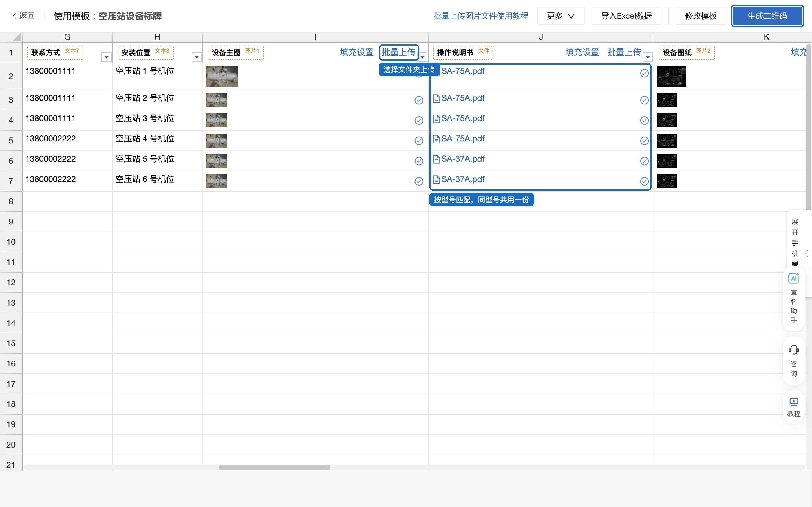Expand the 展开手机端 side panel arrow
The width and height of the screenshot is (812, 507).
coord(806,253)
